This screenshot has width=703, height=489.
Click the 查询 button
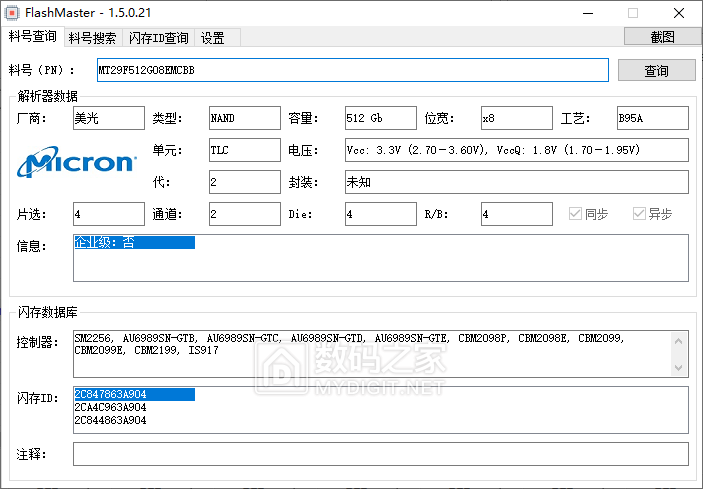[656, 71]
